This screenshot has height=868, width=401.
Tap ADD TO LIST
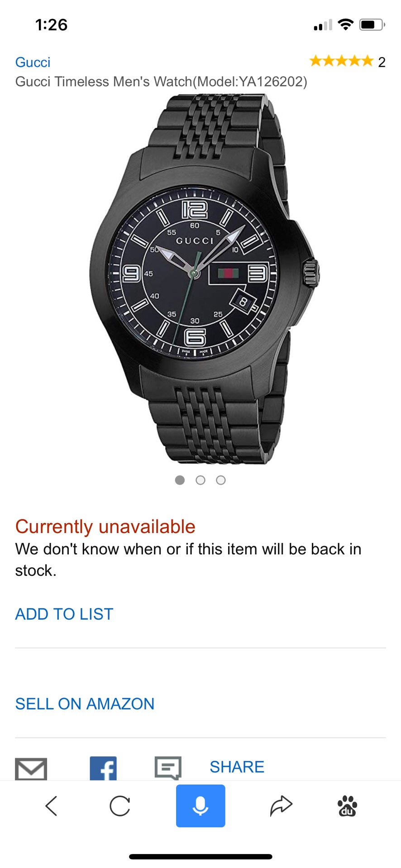click(64, 614)
